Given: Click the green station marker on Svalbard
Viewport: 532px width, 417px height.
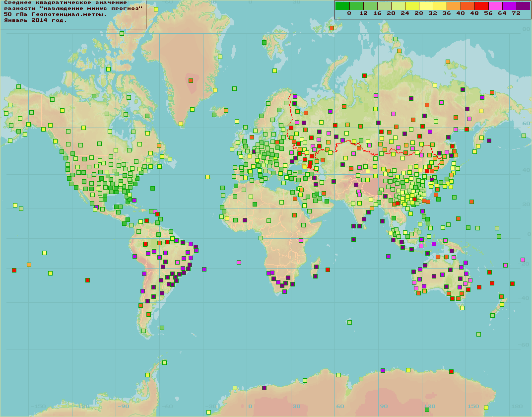Looking at the screenshot, I should 264,42.
